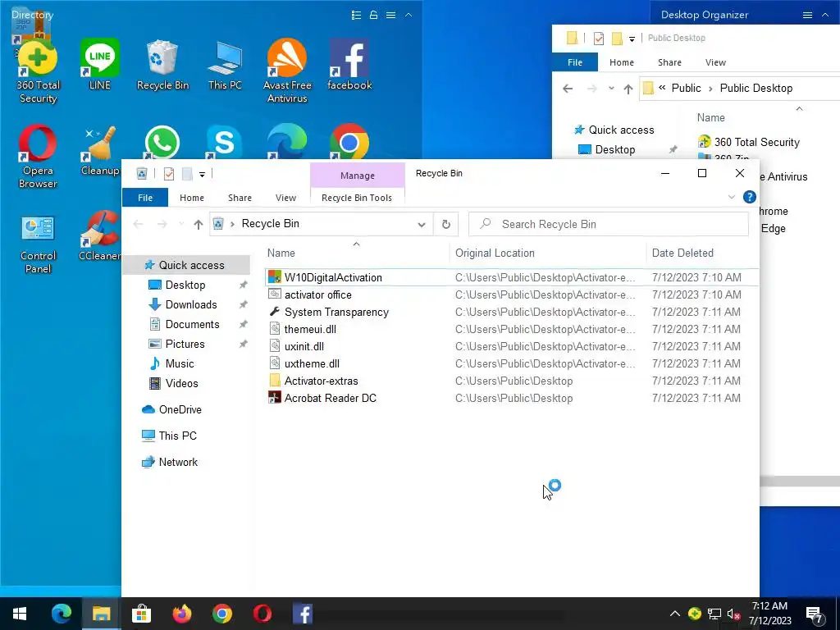
Task: Select OneDrive in the navigation pane
Action: (x=180, y=410)
